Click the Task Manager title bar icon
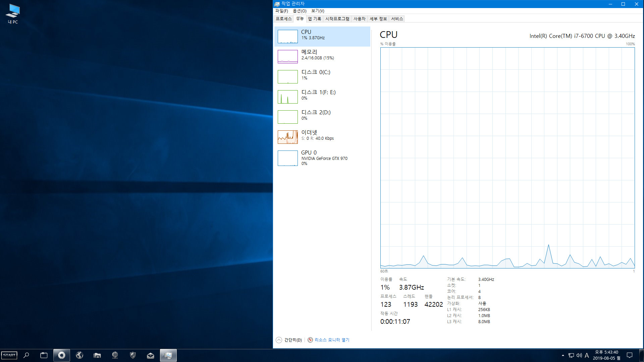Image resolution: width=644 pixels, height=362 pixels. pos(277,4)
